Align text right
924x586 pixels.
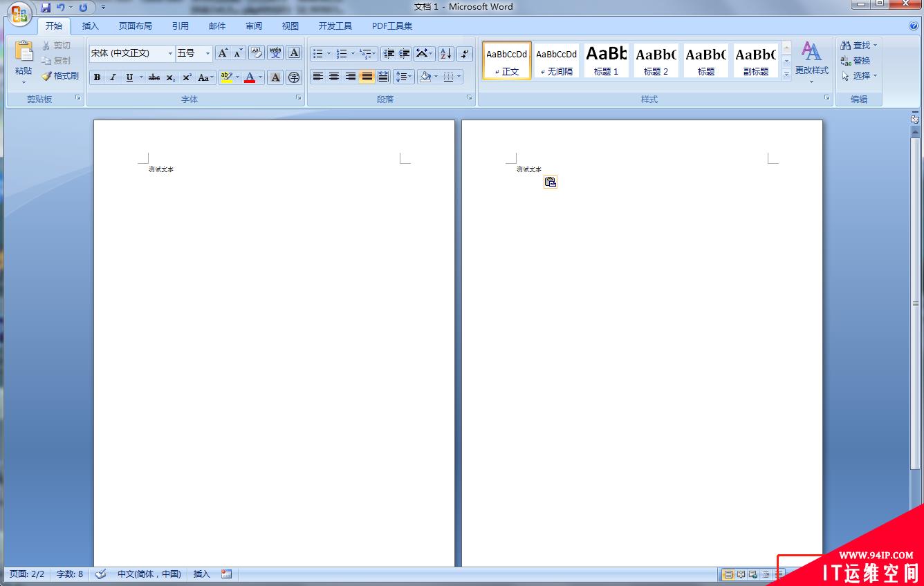click(x=351, y=77)
